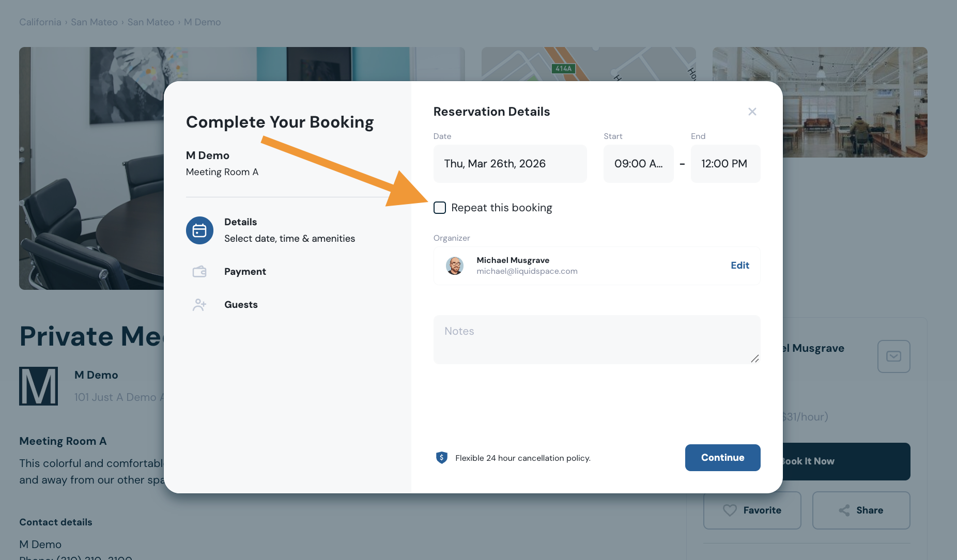Click the Notes field resize handle

point(755,359)
